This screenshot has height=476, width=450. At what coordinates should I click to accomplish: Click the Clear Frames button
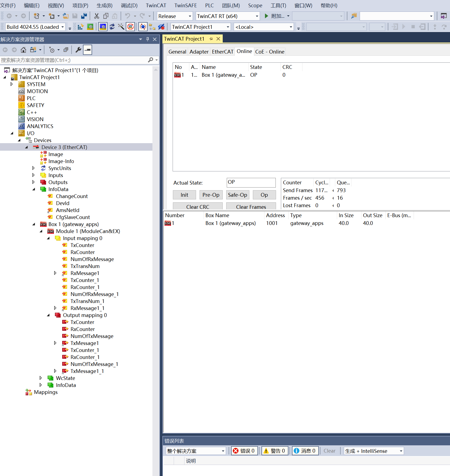pyautogui.click(x=251, y=206)
